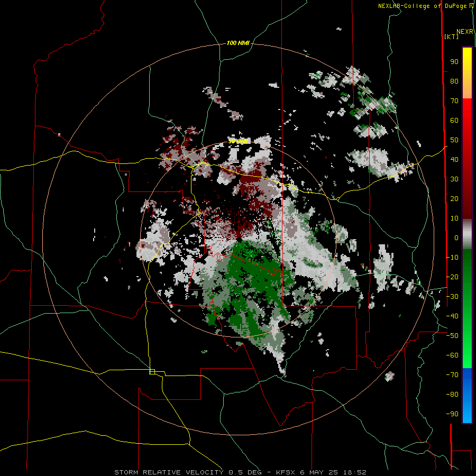
Task: Click the positive 10 scale value
Action: point(454,218)
